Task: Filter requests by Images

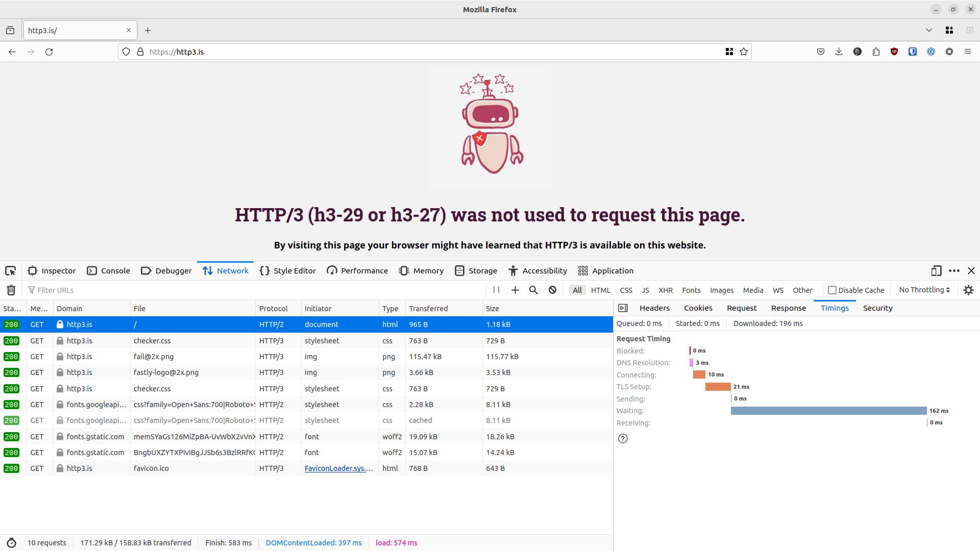Action: pyautogui.click(x=722, y=290)
